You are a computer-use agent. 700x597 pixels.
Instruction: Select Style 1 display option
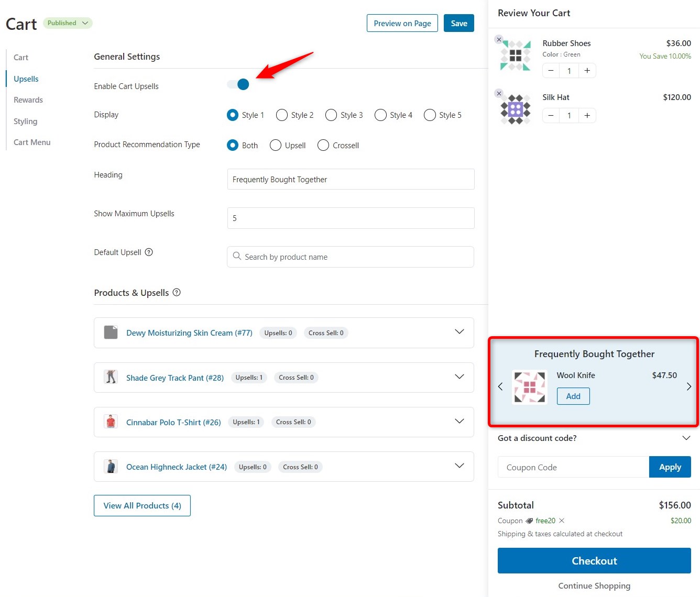[233, 115]
